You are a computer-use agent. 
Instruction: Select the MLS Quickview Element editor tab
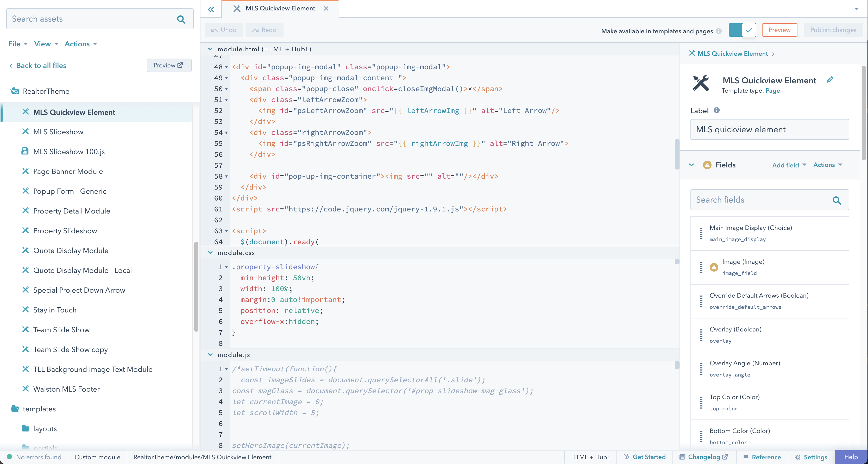point(280,8)
